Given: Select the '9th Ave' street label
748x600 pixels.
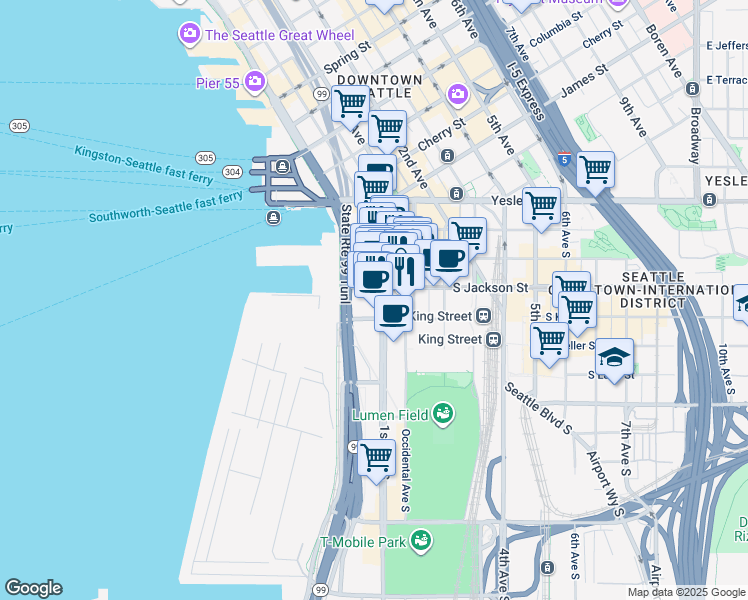Looking at the screenshot, I should [633, 117].
